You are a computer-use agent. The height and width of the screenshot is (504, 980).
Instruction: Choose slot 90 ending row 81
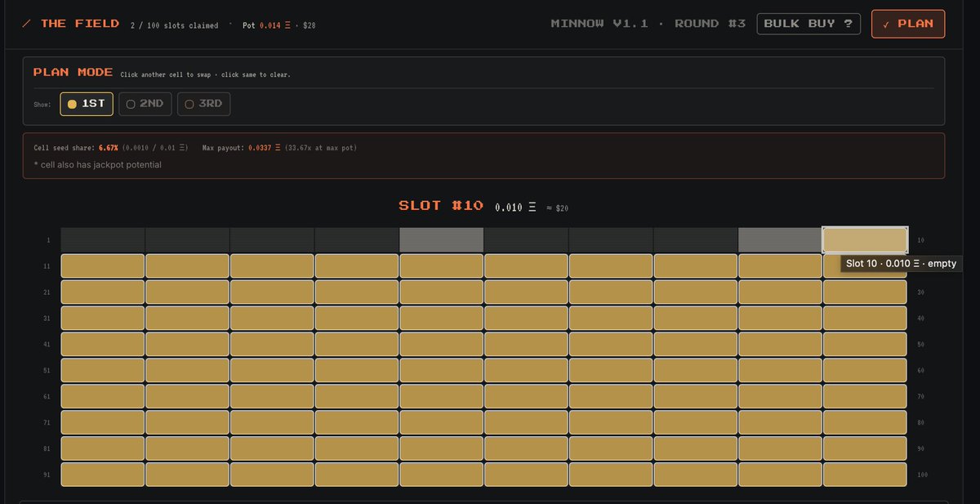pos(865,449)
